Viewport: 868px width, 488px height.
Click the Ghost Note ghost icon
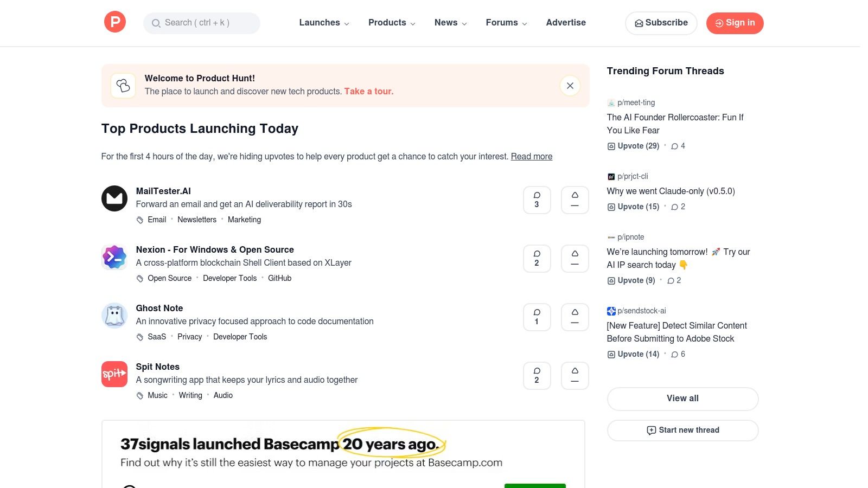[114, 316]
